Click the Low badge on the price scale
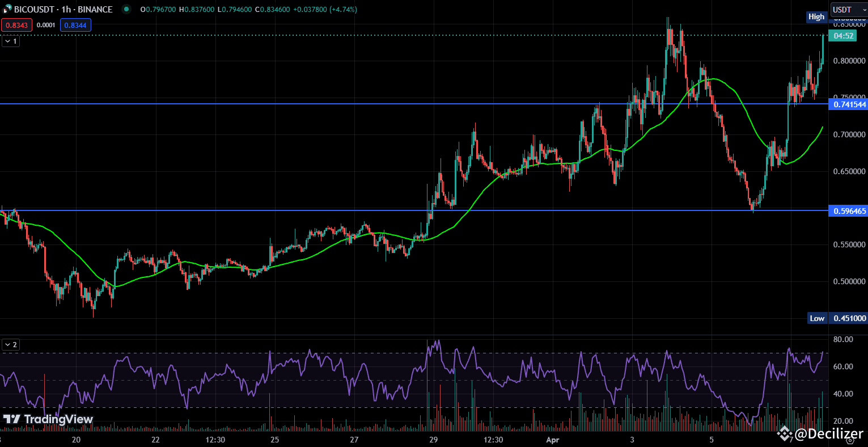Viewport: 868px width, 447px height. 817,318
